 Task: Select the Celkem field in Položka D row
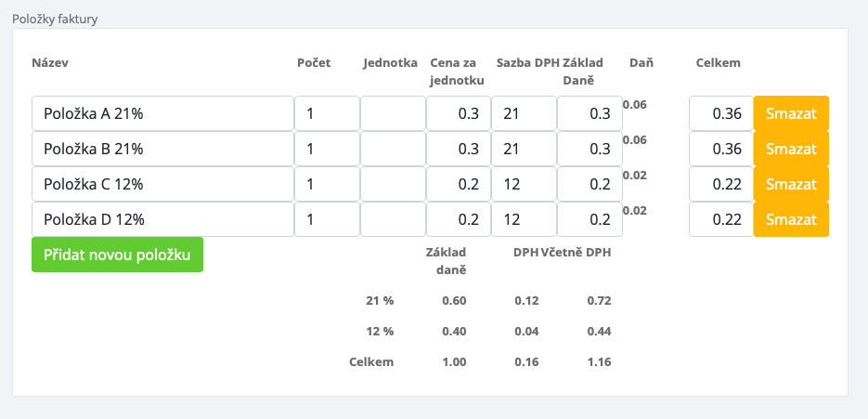tap(720, 219)
